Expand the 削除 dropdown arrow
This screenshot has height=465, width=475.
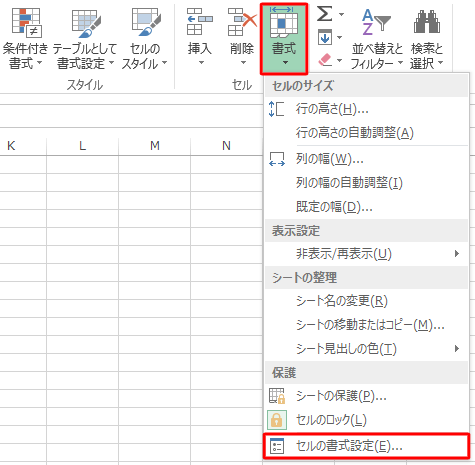[243, 63]
